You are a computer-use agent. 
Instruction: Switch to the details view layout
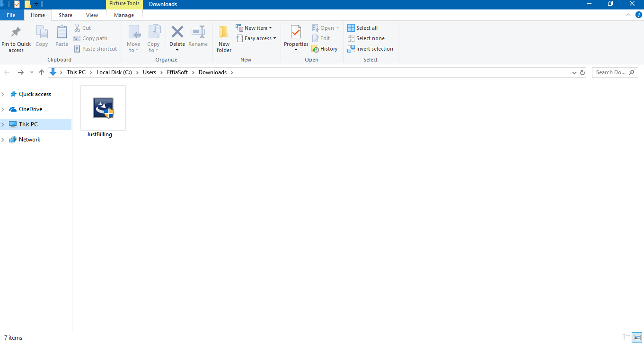click(626, 337)
